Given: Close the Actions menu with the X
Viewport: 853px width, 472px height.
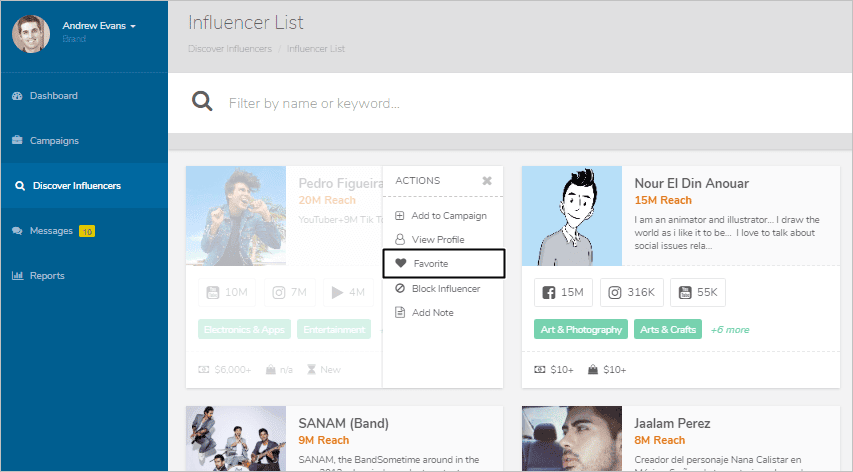Looking at the screenshot, I should point(487,181).
